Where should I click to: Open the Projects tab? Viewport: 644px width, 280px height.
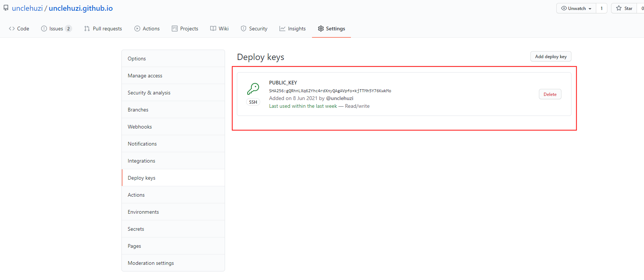coord(185,29)
